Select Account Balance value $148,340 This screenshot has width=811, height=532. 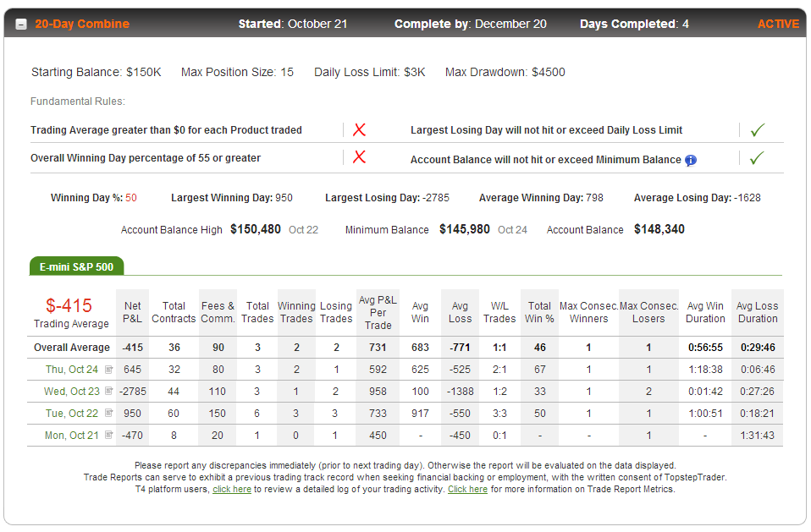tap(659, 229)
